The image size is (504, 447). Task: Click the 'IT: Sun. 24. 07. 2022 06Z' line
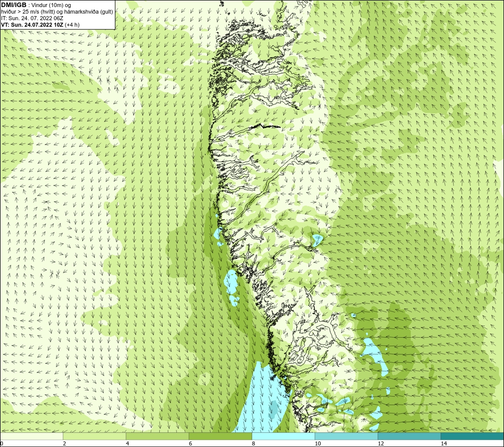[x=32, y=18]
